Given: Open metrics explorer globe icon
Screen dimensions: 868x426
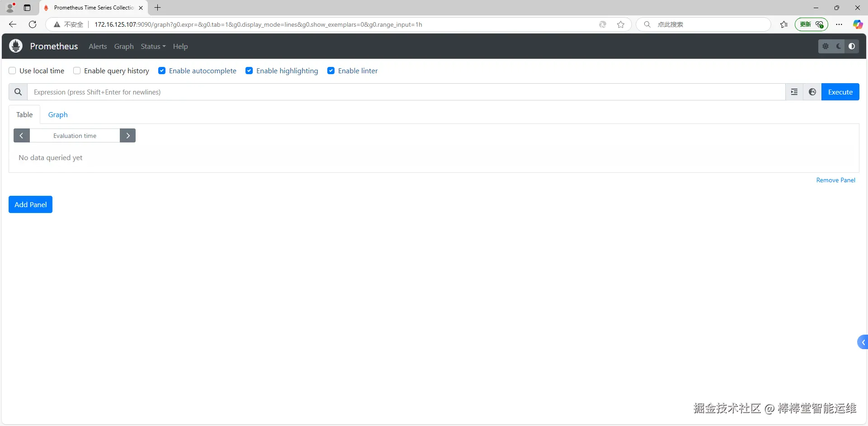Looking at the screenshot, I should point(812,92).
